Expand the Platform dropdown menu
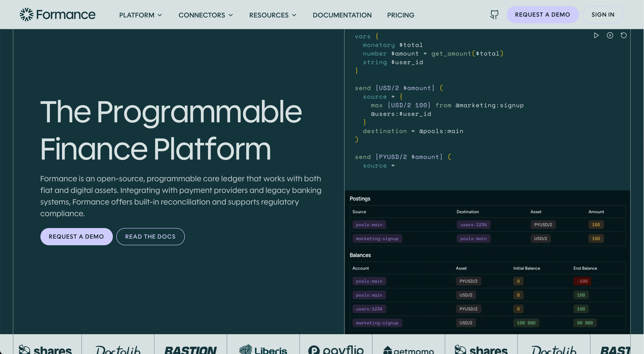The image size is (644, 354). coord(141,15)
